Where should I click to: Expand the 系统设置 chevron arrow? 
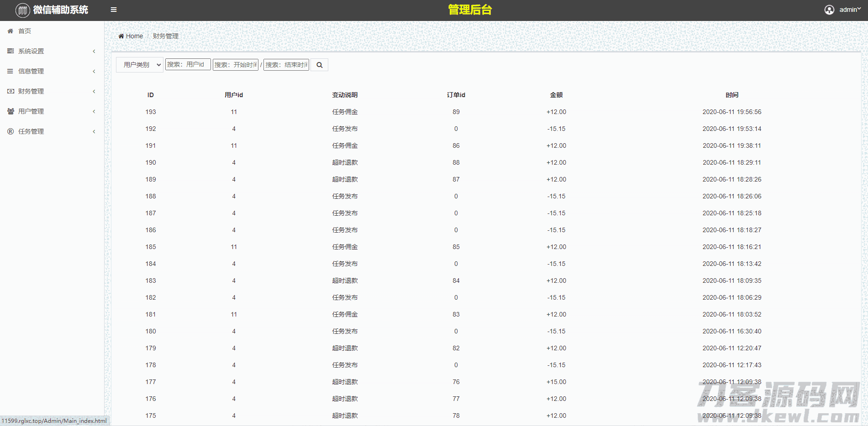94,51
